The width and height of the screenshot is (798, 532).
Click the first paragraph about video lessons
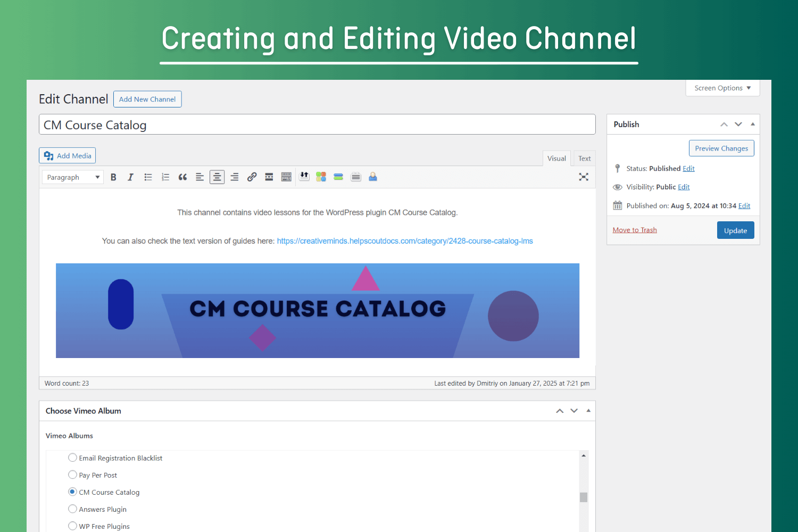pyautogui.click(x=318, y=212)
